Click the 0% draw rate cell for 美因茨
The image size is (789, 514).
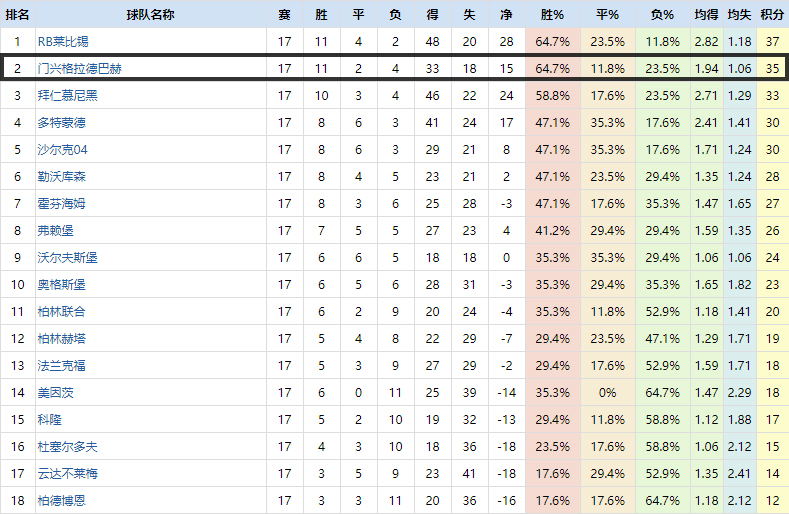(607, 393)
